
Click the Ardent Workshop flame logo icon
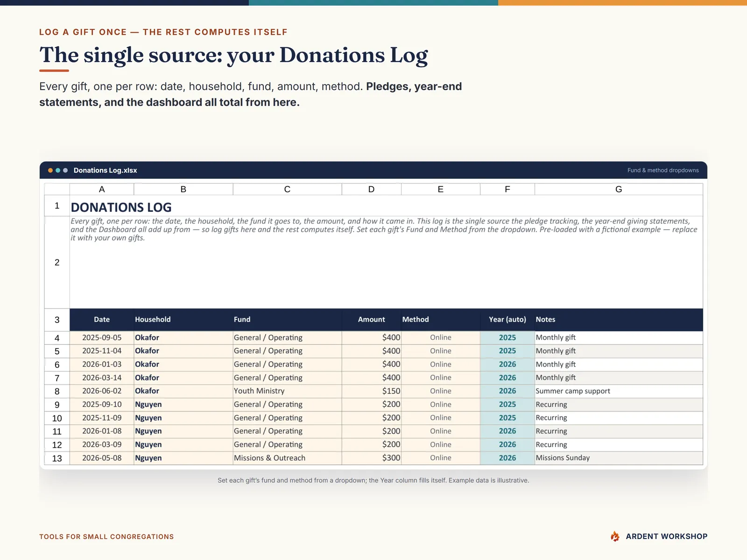(x=615, y=536)
